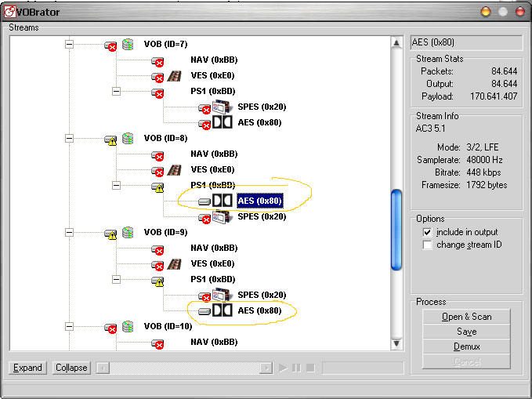Click the warning status icon of VOB (ID=8)
Viewport: 532px width, 399px height.
pos(110,140)
